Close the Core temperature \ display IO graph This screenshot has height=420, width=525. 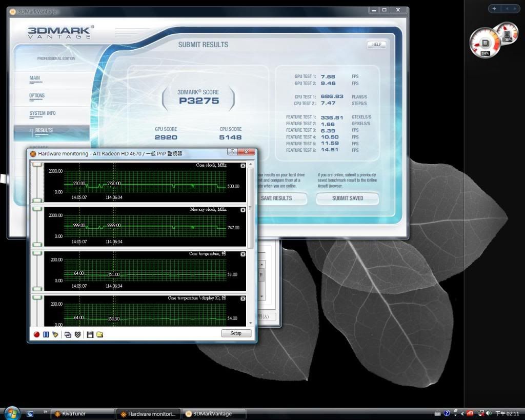click(x=243, y=298)
